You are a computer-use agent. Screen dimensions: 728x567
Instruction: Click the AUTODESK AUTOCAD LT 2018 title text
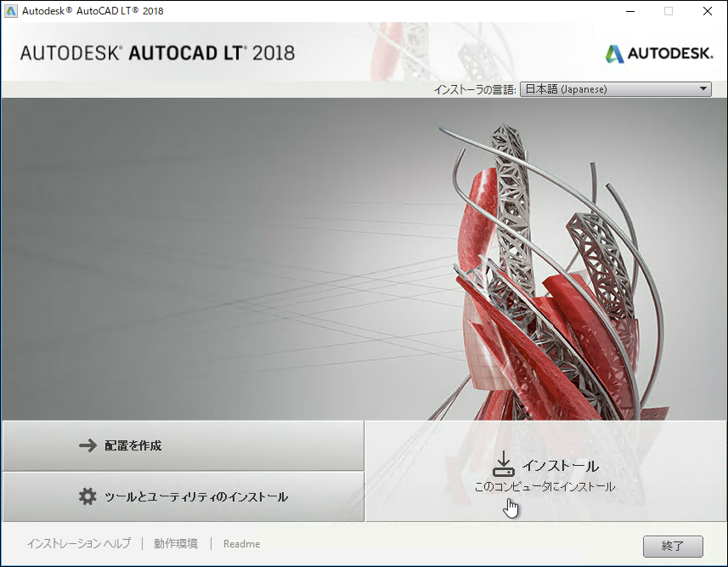pyautogui.click(x=157, y=53)
